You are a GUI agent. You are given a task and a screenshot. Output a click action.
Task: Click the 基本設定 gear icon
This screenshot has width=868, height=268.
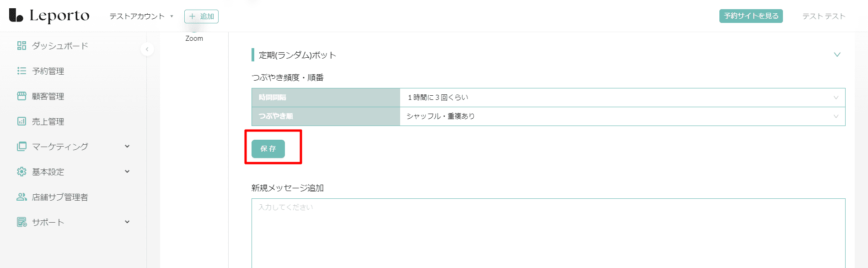[x=21, y=172]
